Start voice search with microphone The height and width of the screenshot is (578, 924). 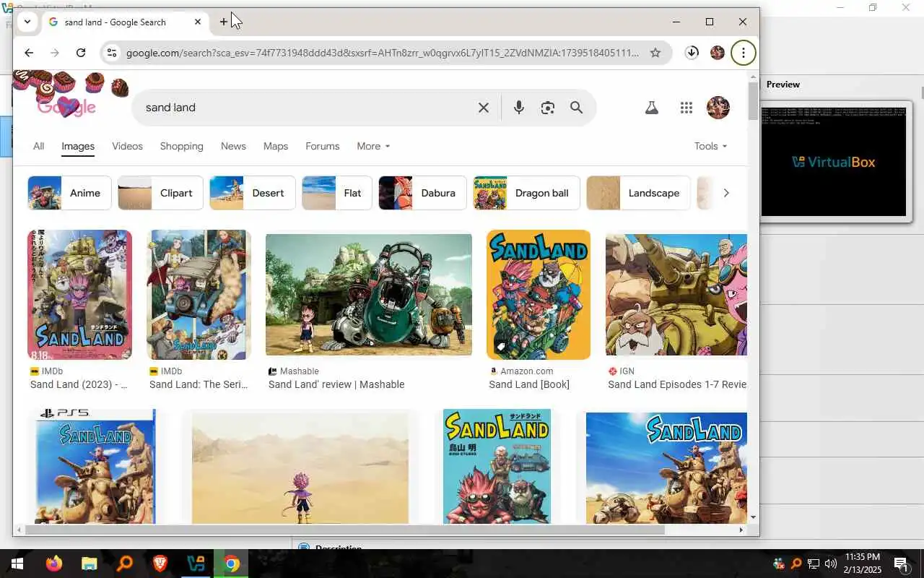coord(518,108)
